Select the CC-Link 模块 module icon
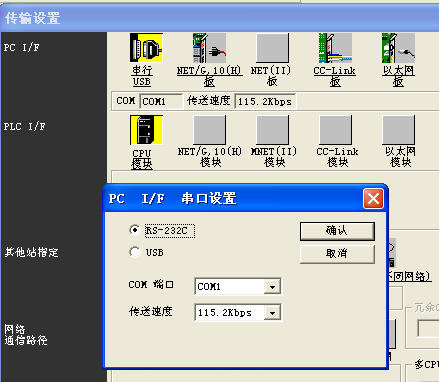 pyautogui.click(x=335, y=130)
